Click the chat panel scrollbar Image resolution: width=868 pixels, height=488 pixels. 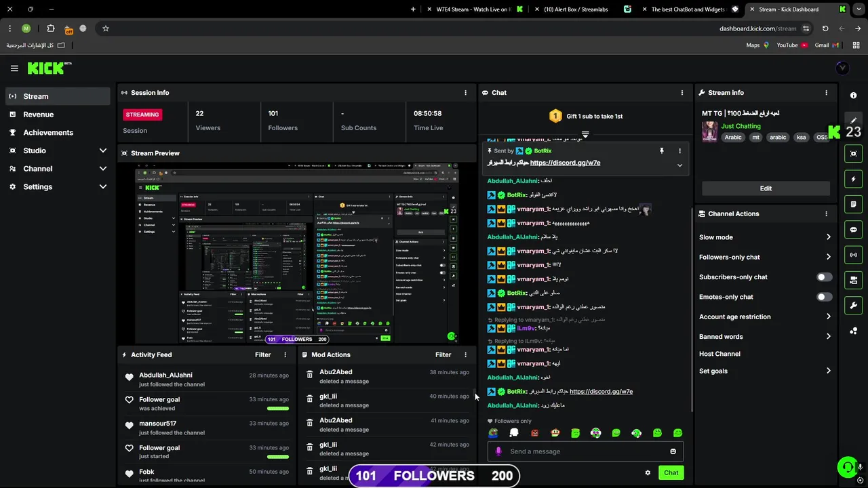(x=692, y=308)
